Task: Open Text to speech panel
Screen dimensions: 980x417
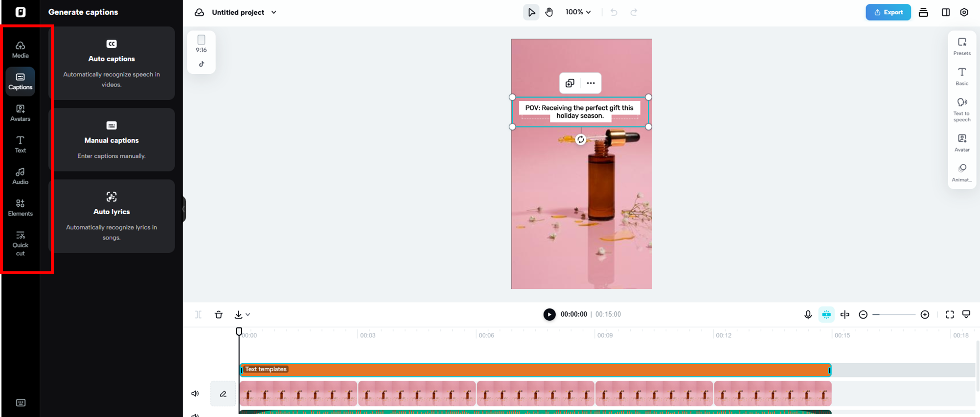Action: tap(962, 110)
